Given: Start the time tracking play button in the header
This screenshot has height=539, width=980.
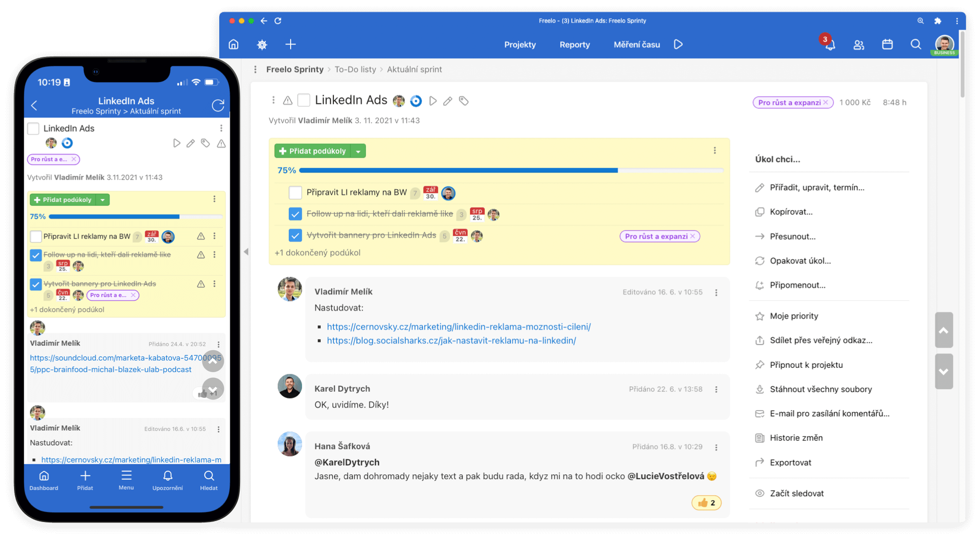Looking at the screenshot, I should pyautogui.click(x=678, y=44).
